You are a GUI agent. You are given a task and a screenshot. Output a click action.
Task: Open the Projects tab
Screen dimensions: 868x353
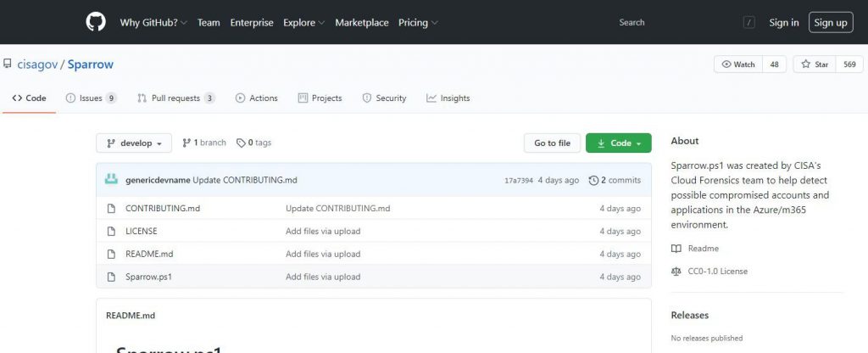tap(320, 98)
